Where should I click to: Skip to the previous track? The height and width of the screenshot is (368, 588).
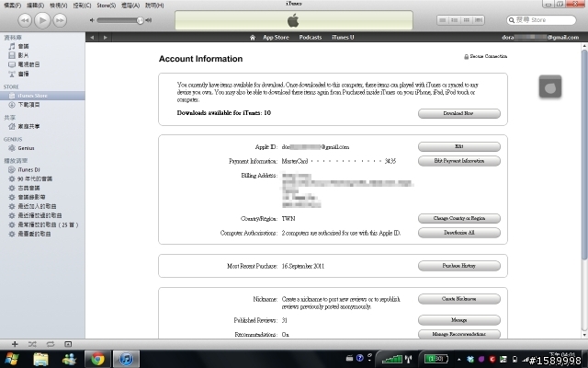coord(25,20)
